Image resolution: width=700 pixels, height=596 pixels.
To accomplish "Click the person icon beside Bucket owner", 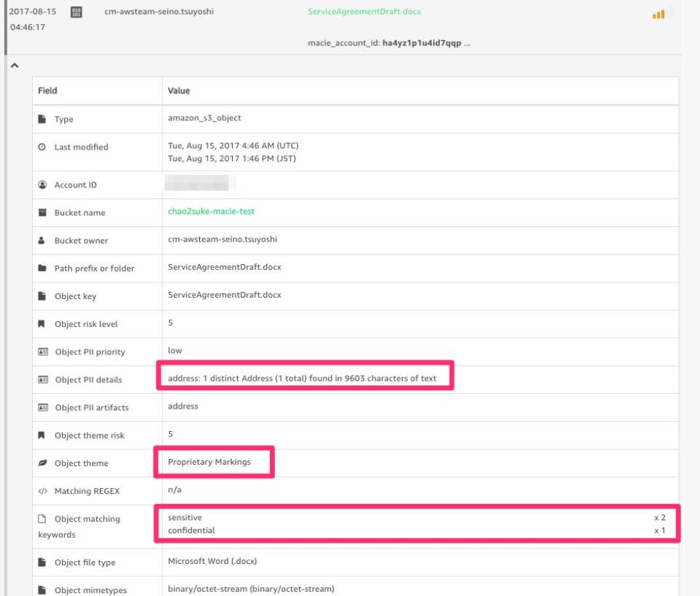I will click(x=42, y=240).
